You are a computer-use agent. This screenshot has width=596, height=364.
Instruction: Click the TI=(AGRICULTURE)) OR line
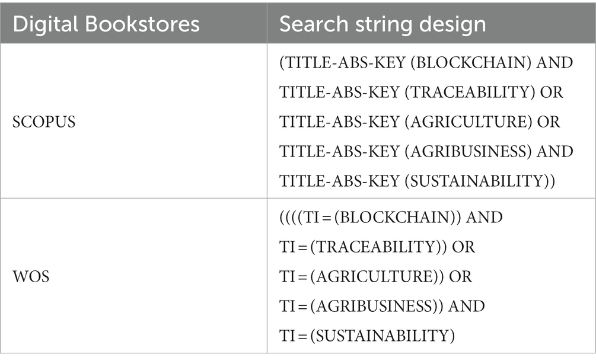point(375,277)
